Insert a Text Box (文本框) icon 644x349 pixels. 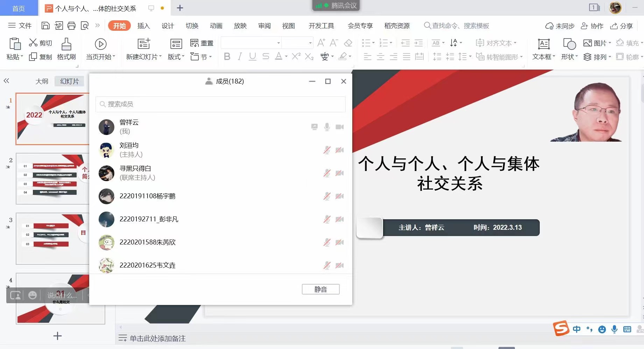click(x=543, y=44)
